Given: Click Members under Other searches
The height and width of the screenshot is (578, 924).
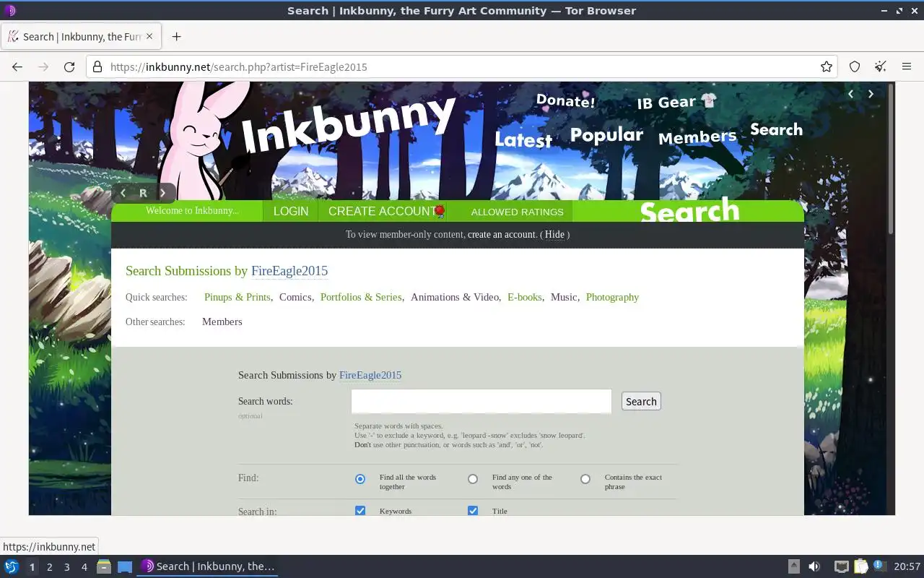Looking at the screenshot, I should point(222,322).
